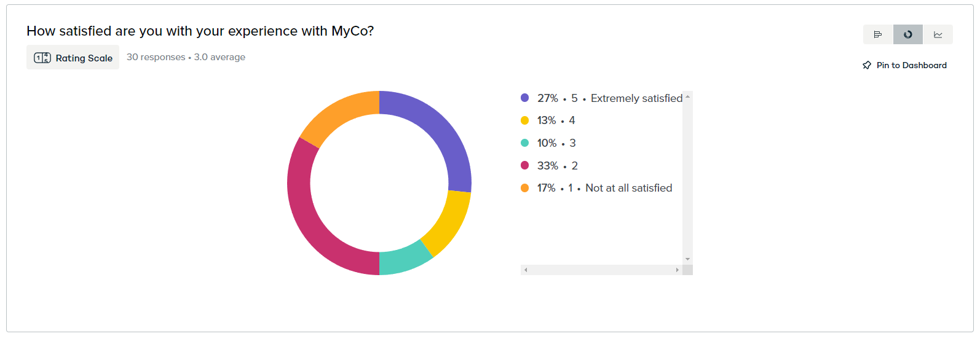This screenshot has width=980, height=339.
Task: Click the yellow legend dot for rating 4
Action: tap(524, 120)
